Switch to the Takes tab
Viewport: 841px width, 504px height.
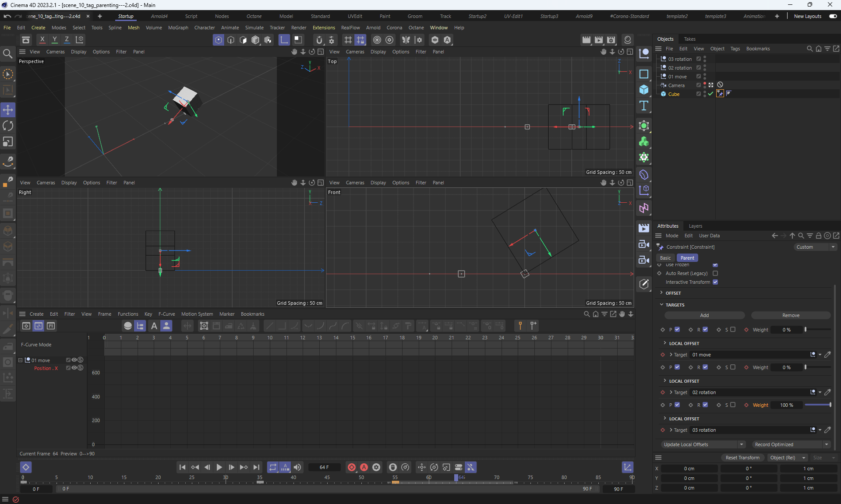coord(689,39)
